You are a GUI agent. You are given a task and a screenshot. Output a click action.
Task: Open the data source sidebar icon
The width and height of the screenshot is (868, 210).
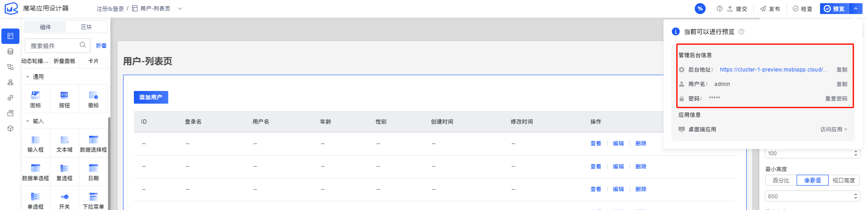[x=10, y=52]
